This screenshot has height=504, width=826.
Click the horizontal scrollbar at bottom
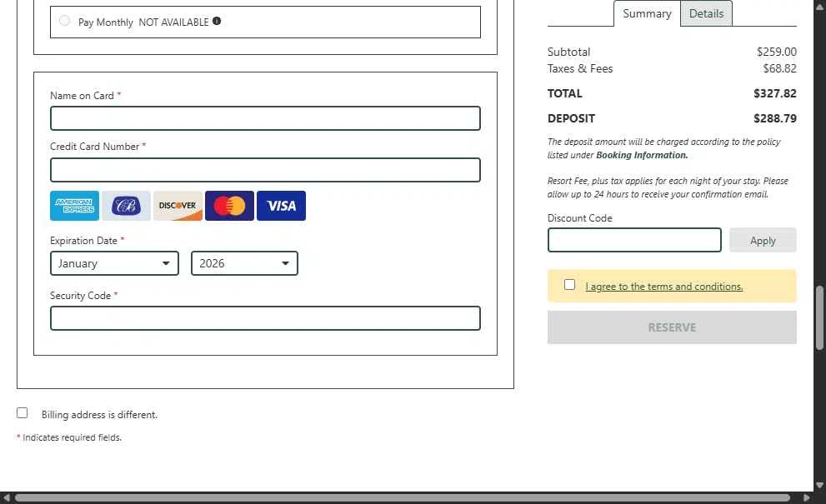[403, 497]
